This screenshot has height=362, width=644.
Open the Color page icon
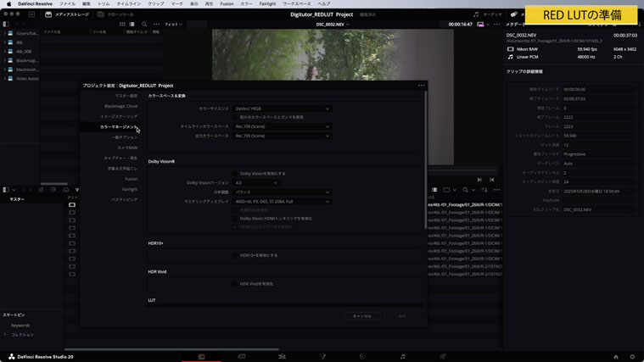(362, 356)
